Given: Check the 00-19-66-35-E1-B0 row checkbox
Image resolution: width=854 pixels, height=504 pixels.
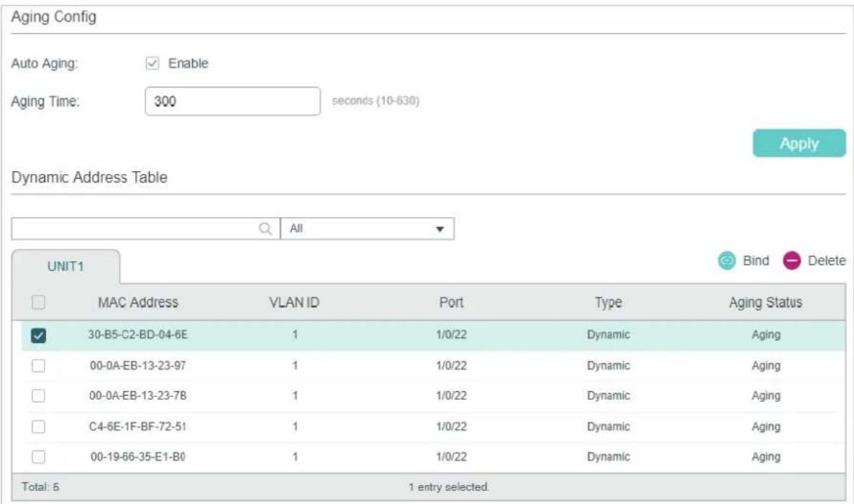Looking at the screenshot, I should (x=38, y=457).
